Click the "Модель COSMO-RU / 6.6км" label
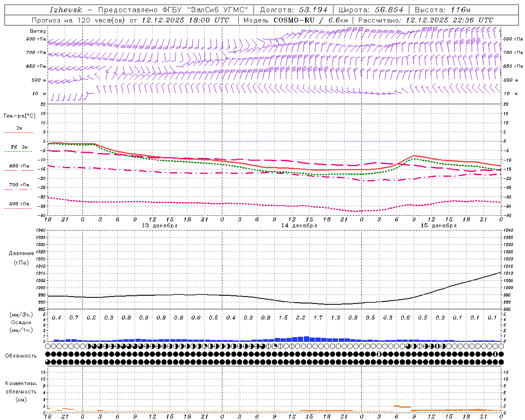Image resolution: width=525 pixels, height=420 pixels. pos(295,20)
